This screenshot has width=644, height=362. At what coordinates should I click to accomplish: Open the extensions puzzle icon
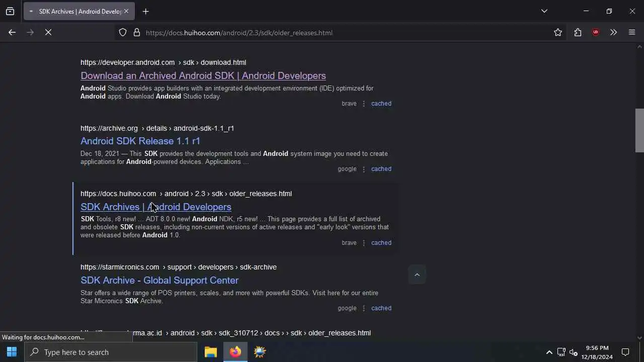tap(578, 32)
